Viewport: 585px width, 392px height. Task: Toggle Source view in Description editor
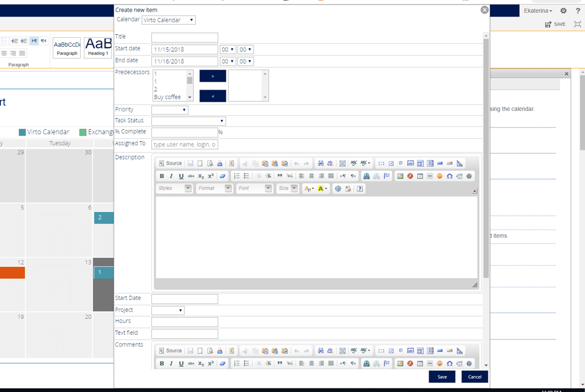point(170,163)
